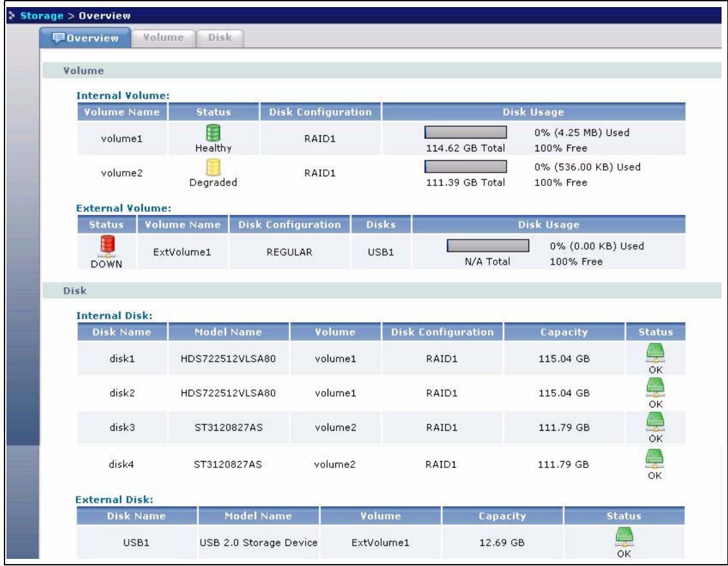Click disk3 OK status icon
Screen dimensions: 728x566
[655, 422]
